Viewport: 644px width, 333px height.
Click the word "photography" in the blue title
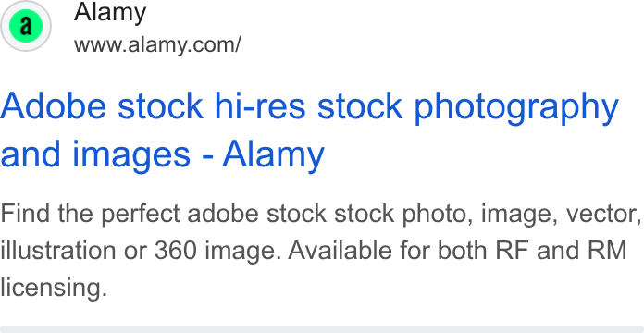516,107
